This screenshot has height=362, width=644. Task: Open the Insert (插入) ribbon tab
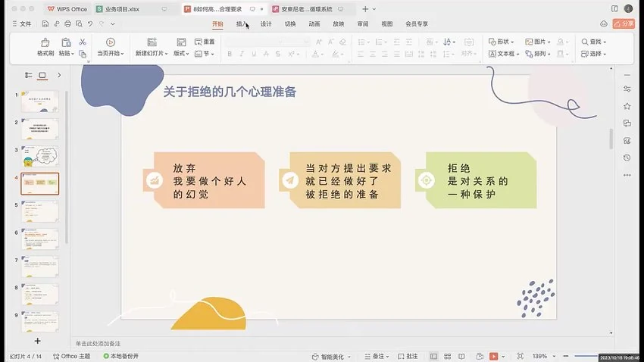[242, 23]
